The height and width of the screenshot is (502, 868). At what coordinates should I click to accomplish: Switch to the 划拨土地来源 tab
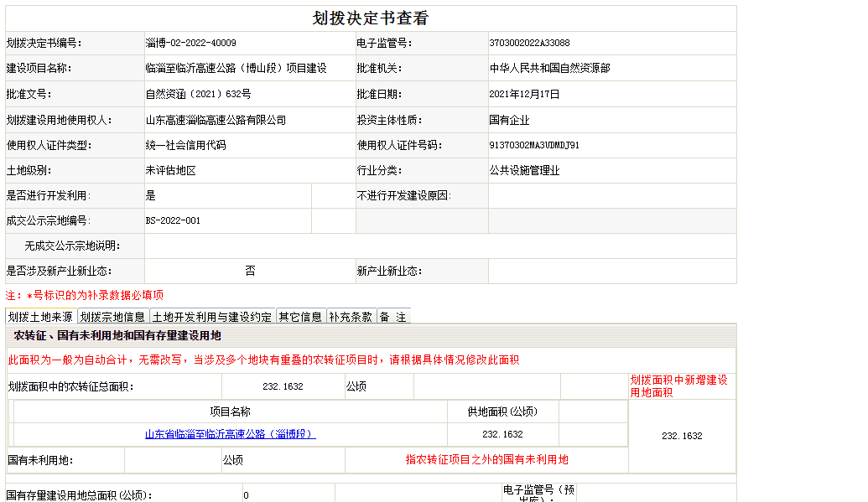[x=40, y=317]
